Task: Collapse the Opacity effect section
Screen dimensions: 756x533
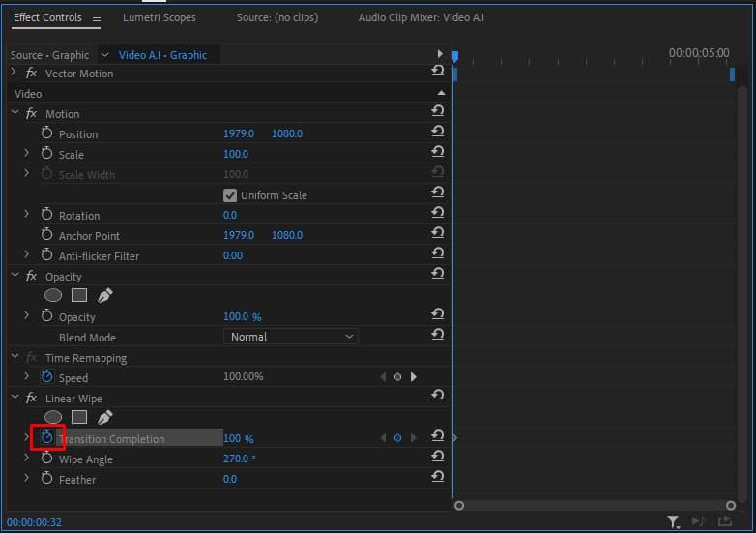Action: pyautogui.click(x=15, y=276)
